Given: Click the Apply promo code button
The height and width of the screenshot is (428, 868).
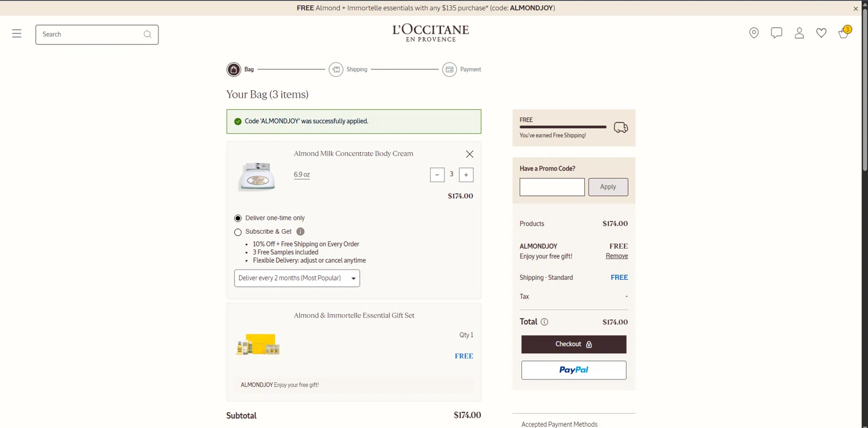Looking at the screenshot, I should 608,187.
